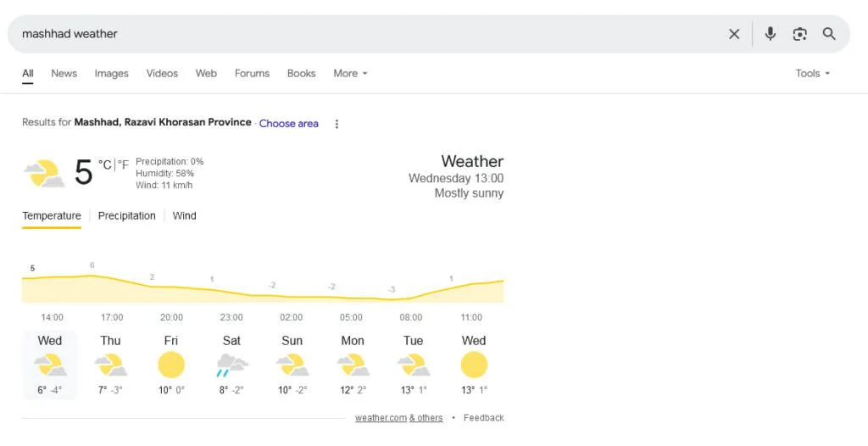Run search with the magnifying glass icon
This screenshot has width=868, height=446.
tap(829, 34)
